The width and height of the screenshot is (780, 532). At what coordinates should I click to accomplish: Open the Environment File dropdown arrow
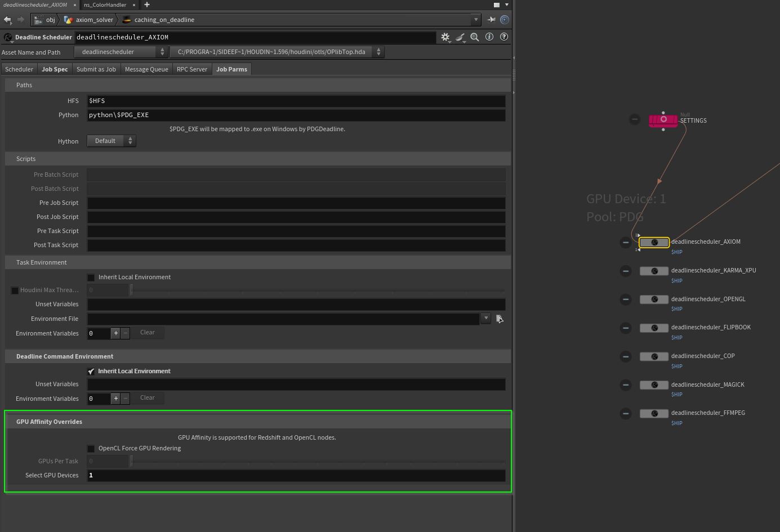pos(486,318)
